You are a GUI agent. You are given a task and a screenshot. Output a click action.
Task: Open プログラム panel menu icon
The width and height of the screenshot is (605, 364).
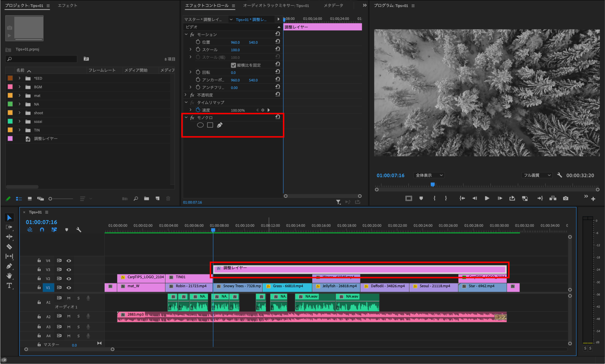(x=413, y=6)
